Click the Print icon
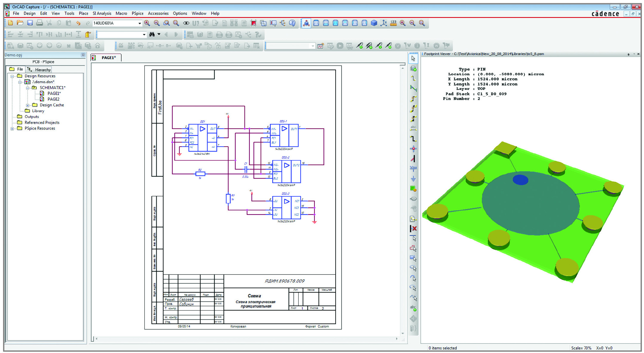Image resolution: width=644 pixels, height=353 pixels. [x=39, y=23]
